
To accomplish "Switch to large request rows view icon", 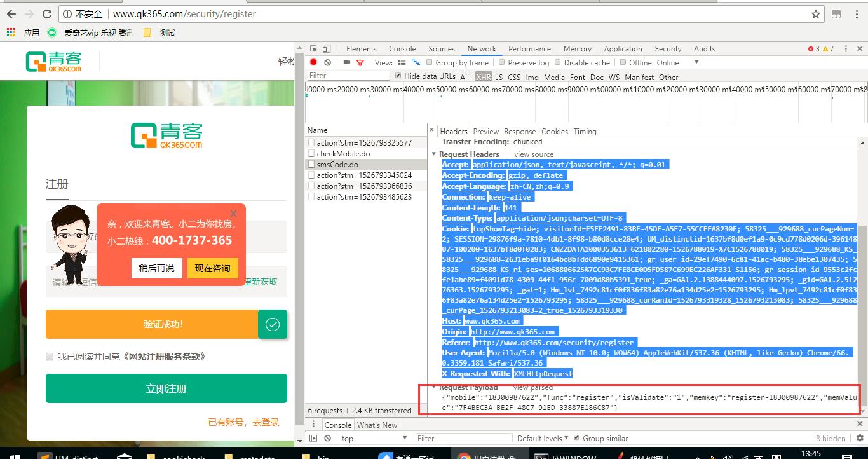I will click(402, 62).
